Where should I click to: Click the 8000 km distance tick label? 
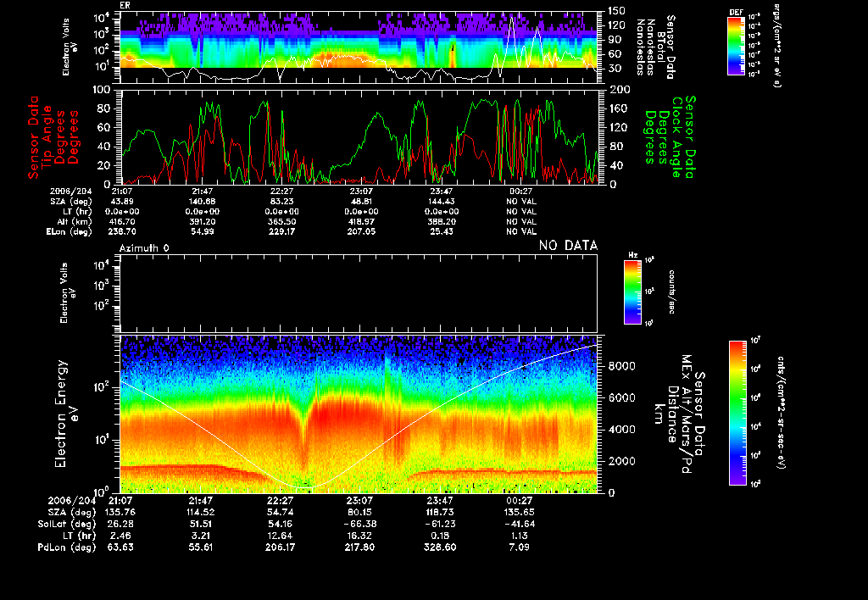click(x=621, y=366)
